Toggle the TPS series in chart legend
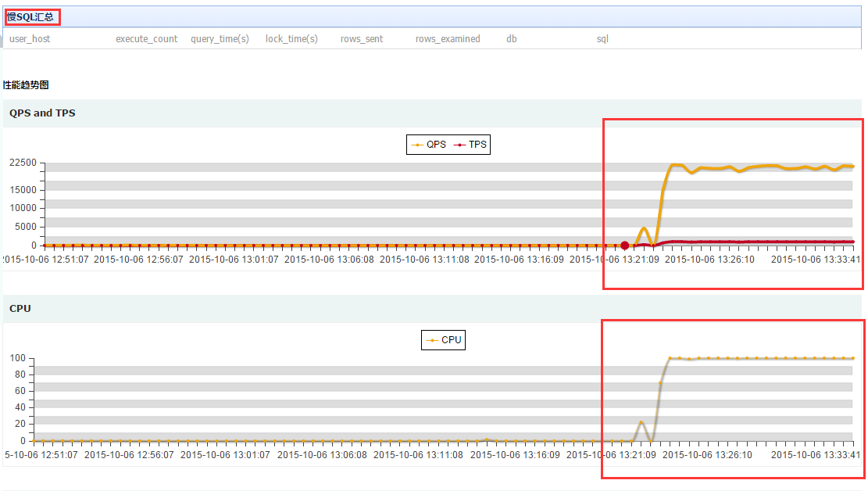The image size is (868, 491). pyautogui.click(x=470, y=145)
